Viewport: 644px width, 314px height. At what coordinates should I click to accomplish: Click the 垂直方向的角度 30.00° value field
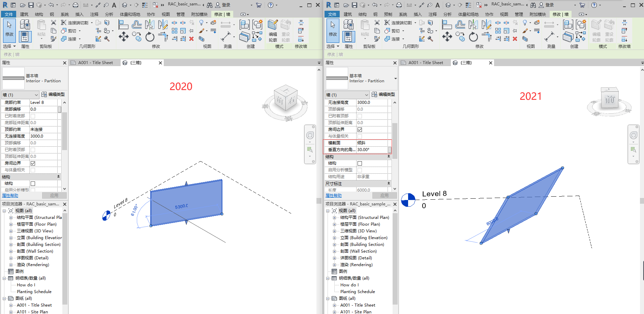[372, 150]
